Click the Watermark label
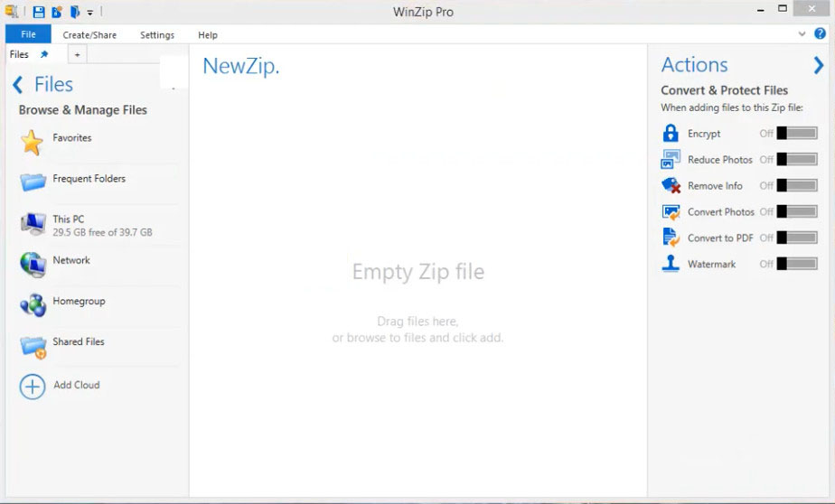The height and width of the screenshot is (504, 835). [711, 264]
